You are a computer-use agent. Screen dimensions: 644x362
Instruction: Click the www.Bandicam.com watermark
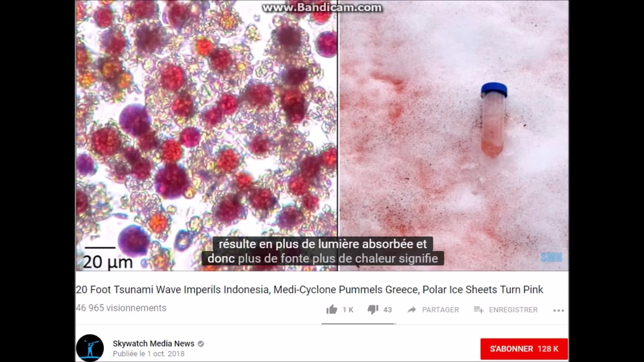coord(322,8)
